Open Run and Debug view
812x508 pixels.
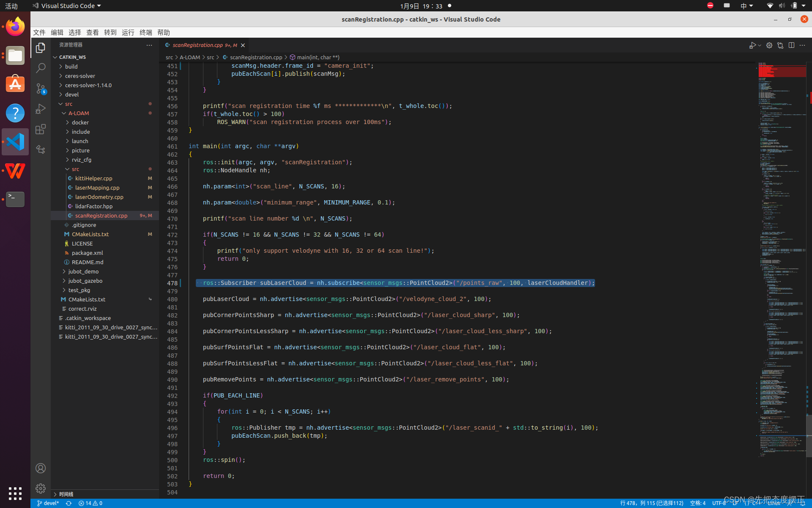pos(41,109)
